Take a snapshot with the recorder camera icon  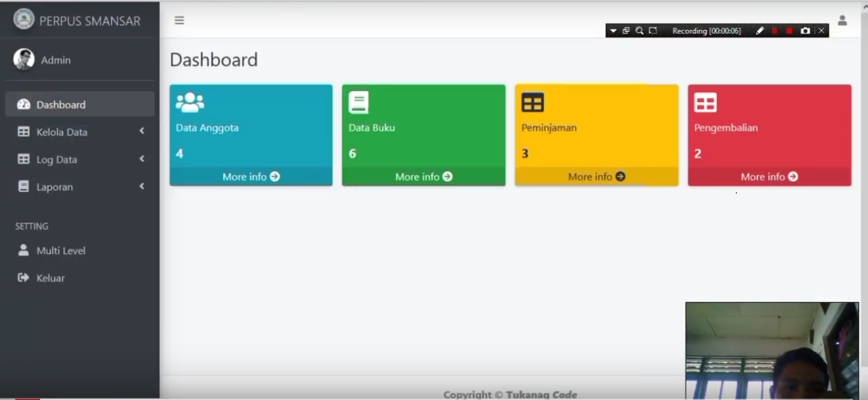[x=805, y=30]
